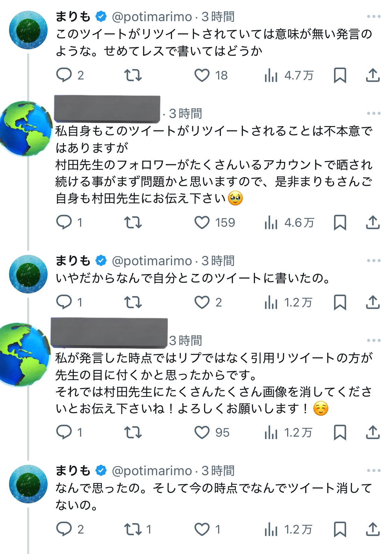
Task: Bookmark the reply with 95 likes
Action: click(x=340, y=432)
